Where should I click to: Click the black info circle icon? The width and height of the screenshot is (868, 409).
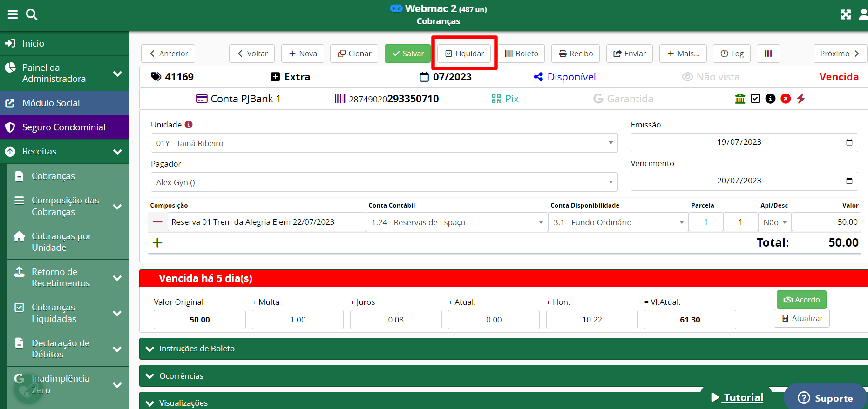point(770,99)
